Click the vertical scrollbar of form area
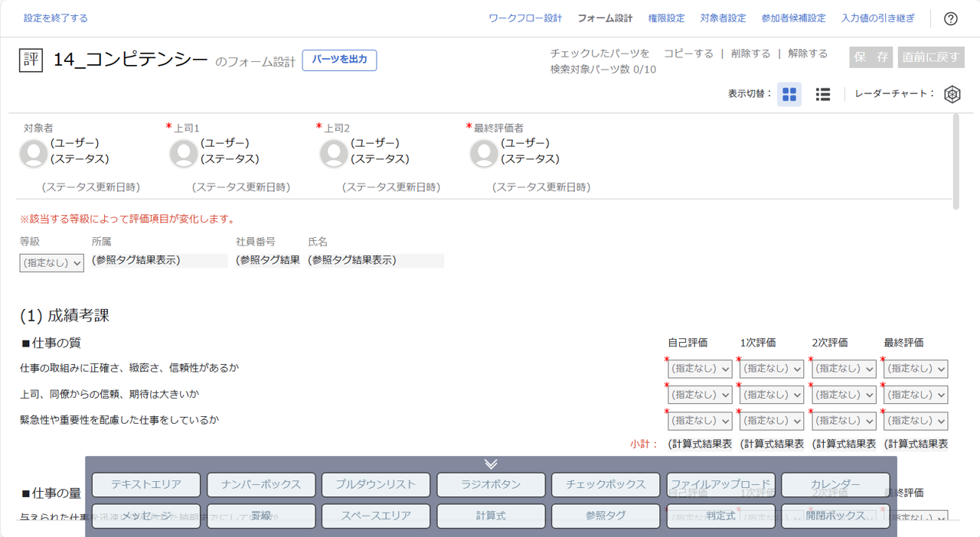Screen dimensions: 980x537 [955, 161]
